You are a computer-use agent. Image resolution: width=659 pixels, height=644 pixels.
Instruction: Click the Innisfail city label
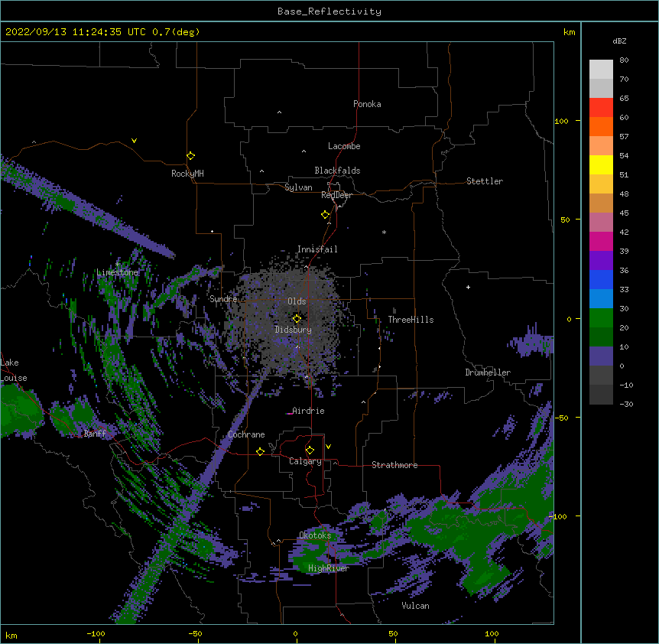317,249
